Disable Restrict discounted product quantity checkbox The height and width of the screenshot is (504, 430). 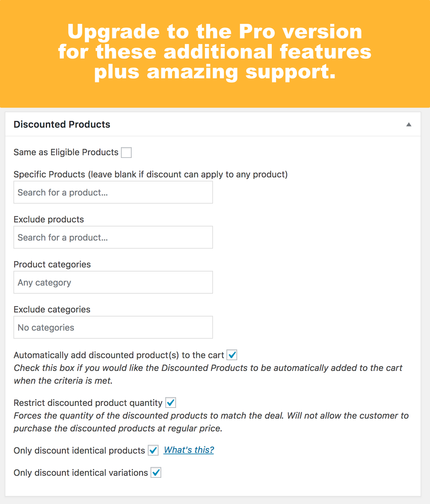[x=171, y=403]
